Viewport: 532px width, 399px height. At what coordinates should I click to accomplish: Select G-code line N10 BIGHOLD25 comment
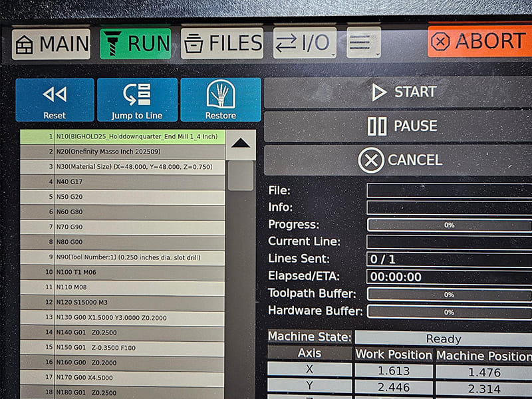point(122,137)
